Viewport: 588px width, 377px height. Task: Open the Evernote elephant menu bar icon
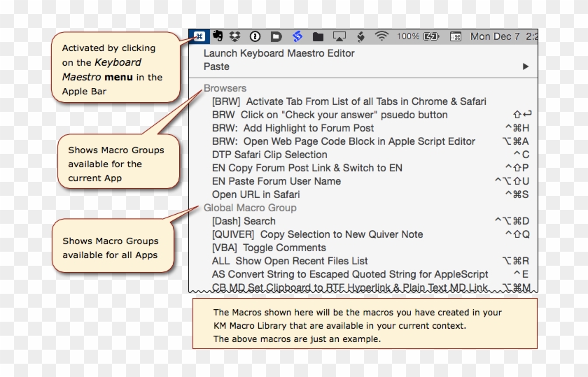[218, 36]
